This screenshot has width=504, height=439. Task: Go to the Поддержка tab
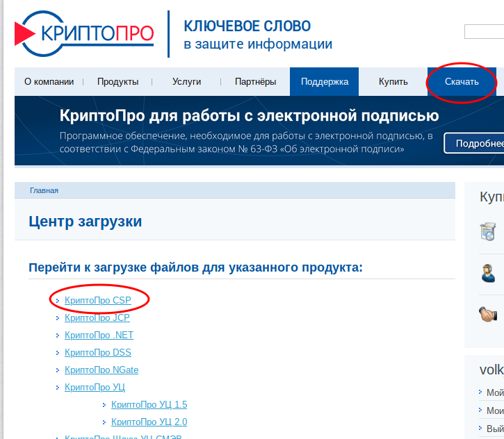(325, 81)
